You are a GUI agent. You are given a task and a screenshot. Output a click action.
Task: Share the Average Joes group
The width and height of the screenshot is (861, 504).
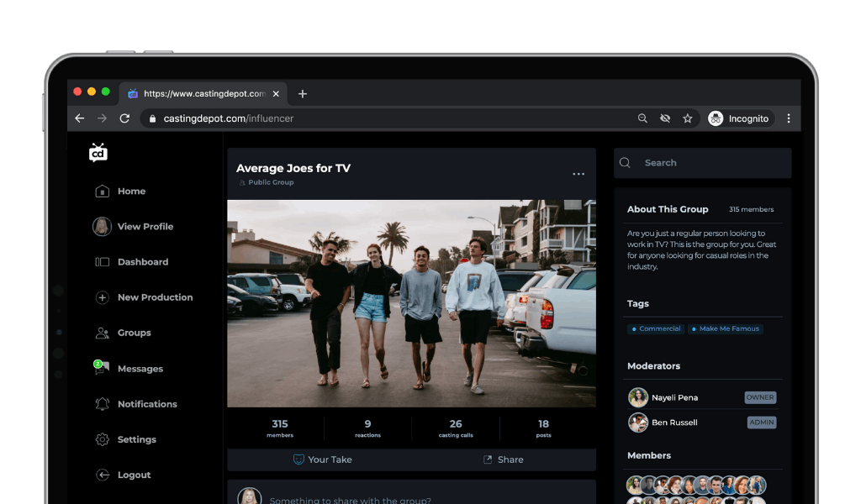(x=503, y=459)
